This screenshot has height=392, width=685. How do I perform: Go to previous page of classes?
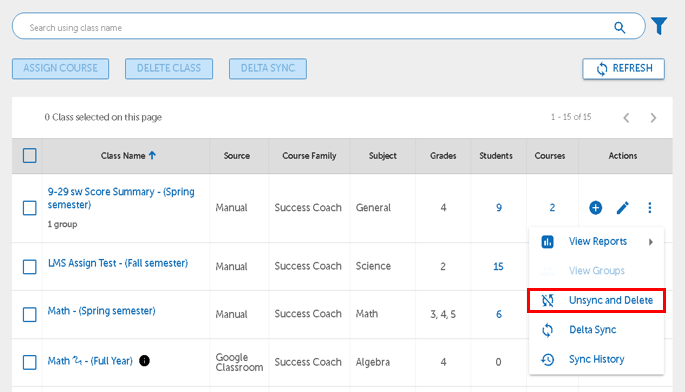point(626,118)
